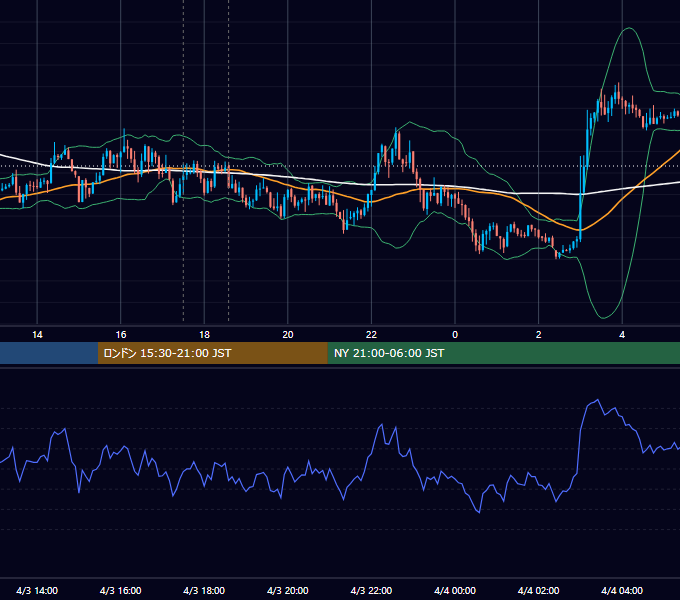Image resolution: width=680 pixels, height=600 pixels.
Task: Click the 4 hour axis label
Action: pyautogui.click(x=622, y=335)
